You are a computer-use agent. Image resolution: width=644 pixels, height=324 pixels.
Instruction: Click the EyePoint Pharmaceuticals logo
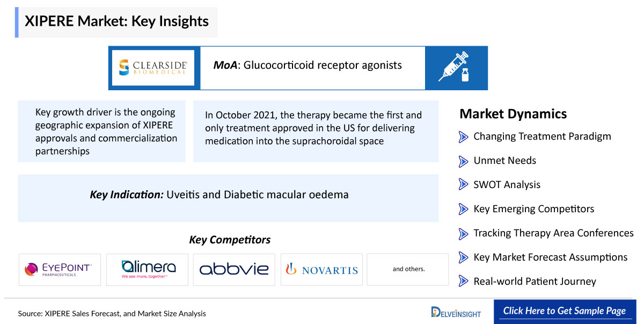[x=59, y=269]
